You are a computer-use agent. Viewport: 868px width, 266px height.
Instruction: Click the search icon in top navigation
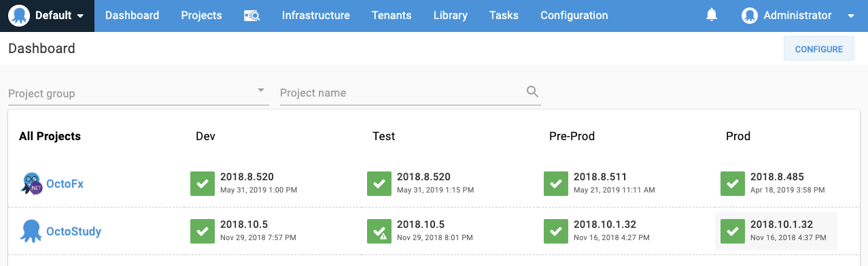[x=251, y=16]
